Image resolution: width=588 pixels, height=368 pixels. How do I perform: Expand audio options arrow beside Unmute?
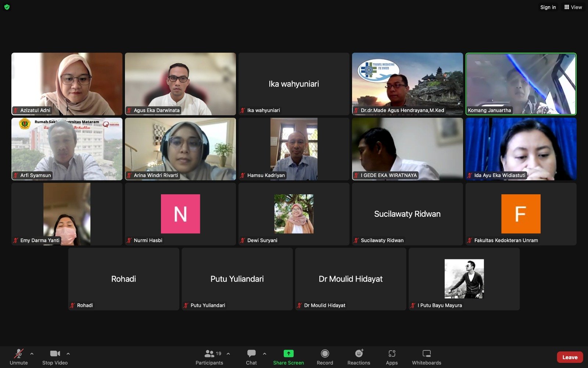32,354
